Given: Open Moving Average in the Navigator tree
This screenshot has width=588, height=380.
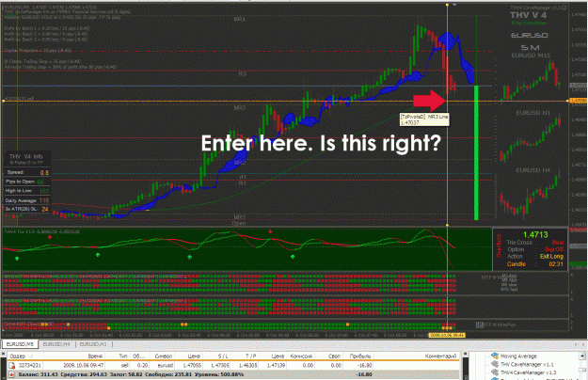Looking at the screenshot, I should coord(518,356).
